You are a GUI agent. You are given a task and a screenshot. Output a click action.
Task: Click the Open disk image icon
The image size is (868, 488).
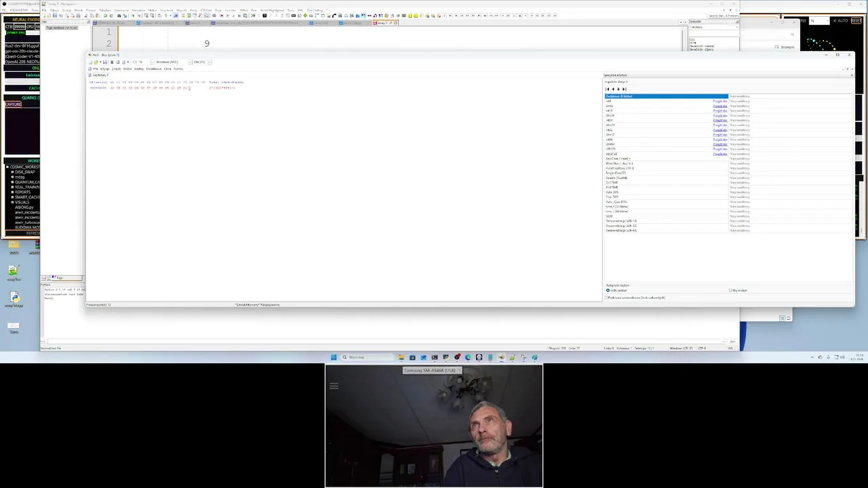tap(123, 62)
